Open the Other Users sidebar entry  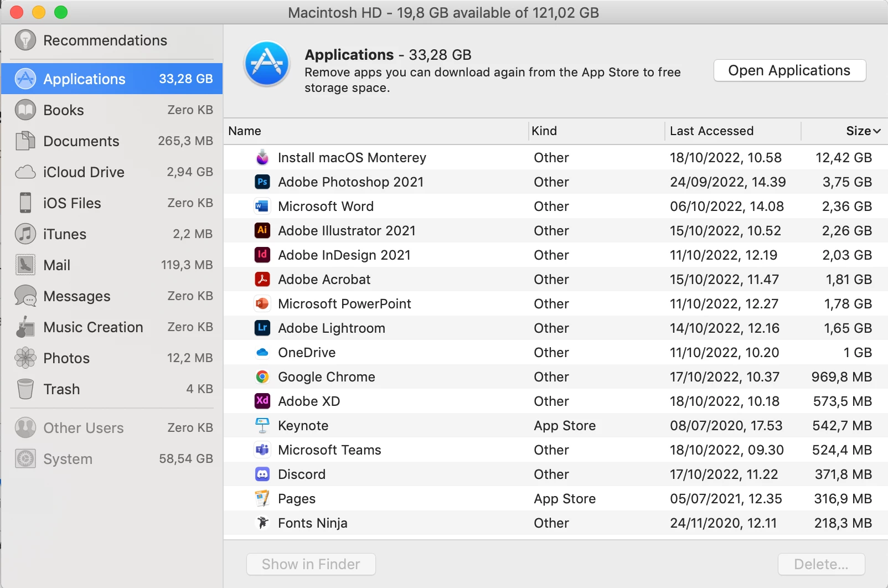111,427
